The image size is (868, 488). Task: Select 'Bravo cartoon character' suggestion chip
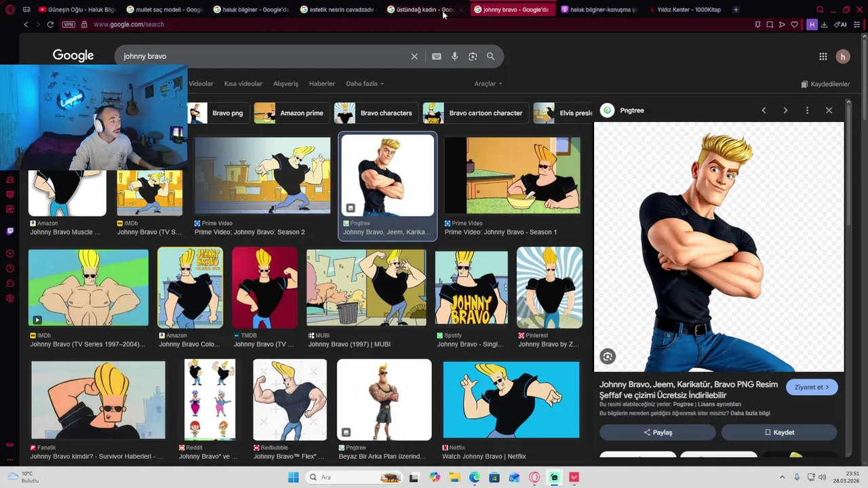(475, 113)
